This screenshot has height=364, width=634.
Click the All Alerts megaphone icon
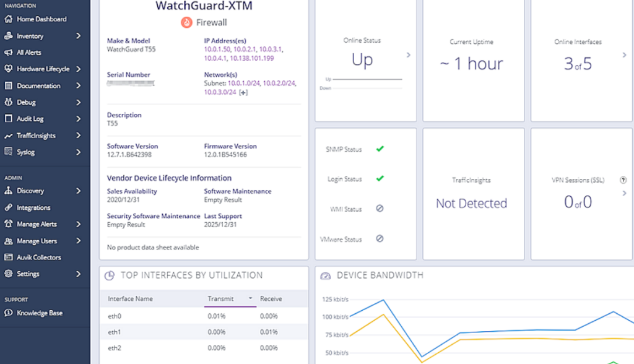pyautogui.click(x=9, y=53)
